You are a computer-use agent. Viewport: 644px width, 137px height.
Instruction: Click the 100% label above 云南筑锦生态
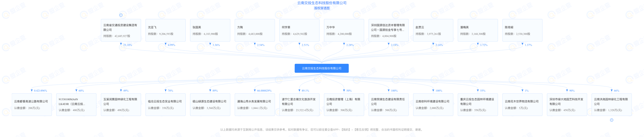pos(394,91)
